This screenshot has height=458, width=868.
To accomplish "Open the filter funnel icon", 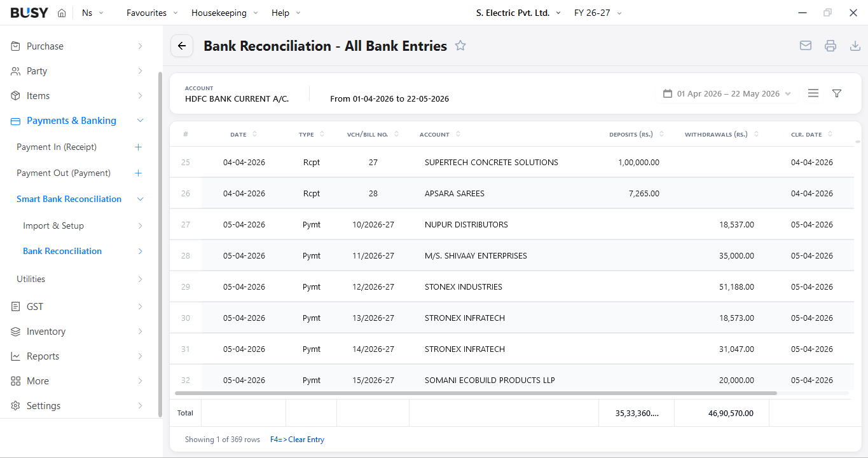I will tap(837, 93).
